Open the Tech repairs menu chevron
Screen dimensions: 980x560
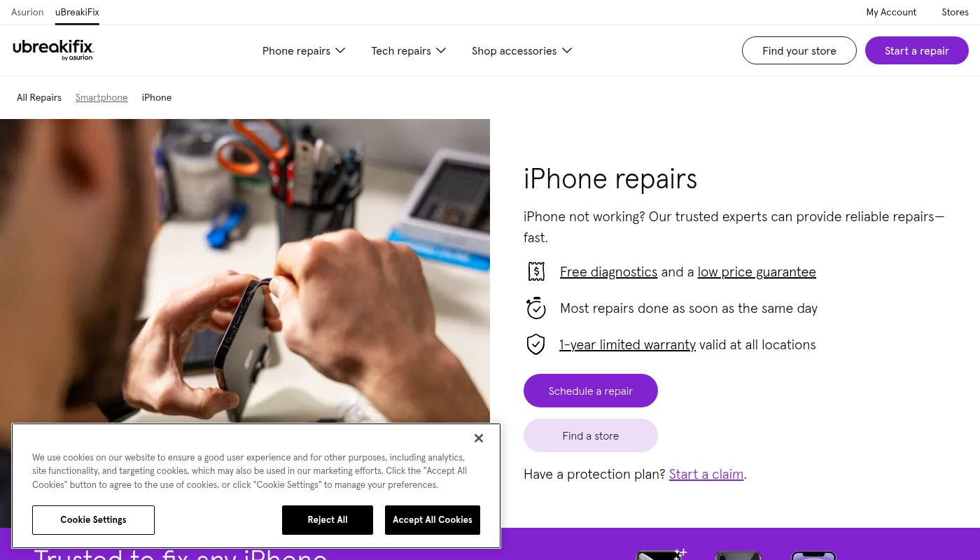tap(441, 50)
